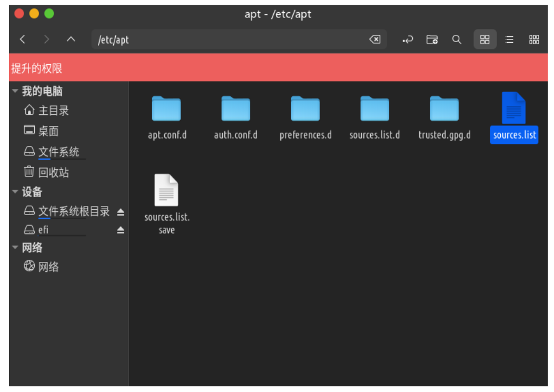554x392 pixels.
Task: Collapse the 网络 section
Action: [15, 247]
